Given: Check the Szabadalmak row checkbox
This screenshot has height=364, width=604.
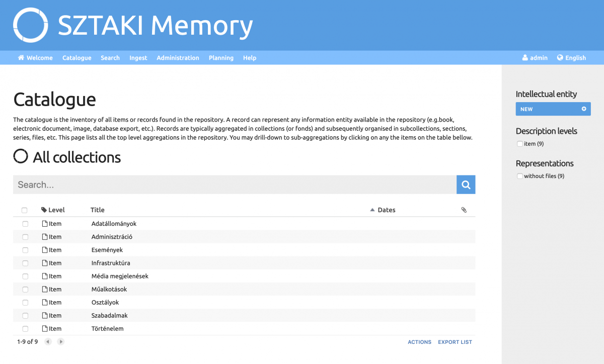Looking at the screenshot, I should [x=25, y=315].
